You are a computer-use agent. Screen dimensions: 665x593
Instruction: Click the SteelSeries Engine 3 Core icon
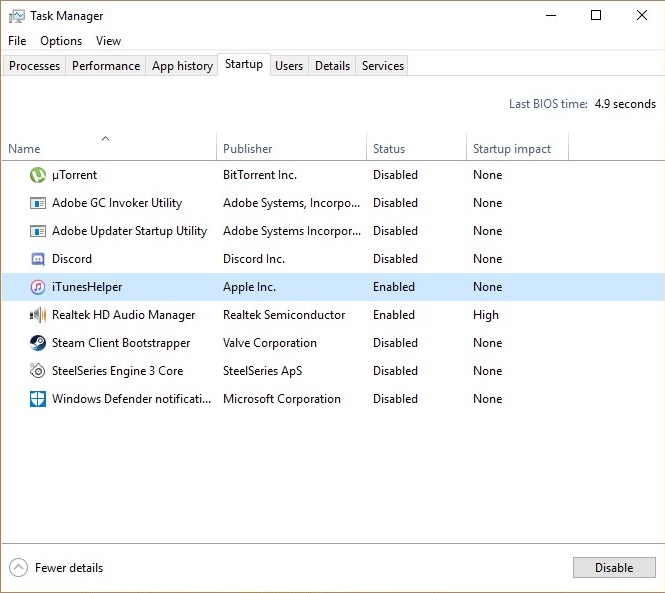38,371
